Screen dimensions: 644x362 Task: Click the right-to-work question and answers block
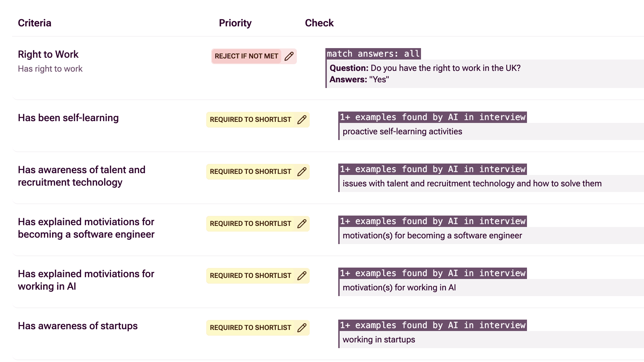click(425, 74)
